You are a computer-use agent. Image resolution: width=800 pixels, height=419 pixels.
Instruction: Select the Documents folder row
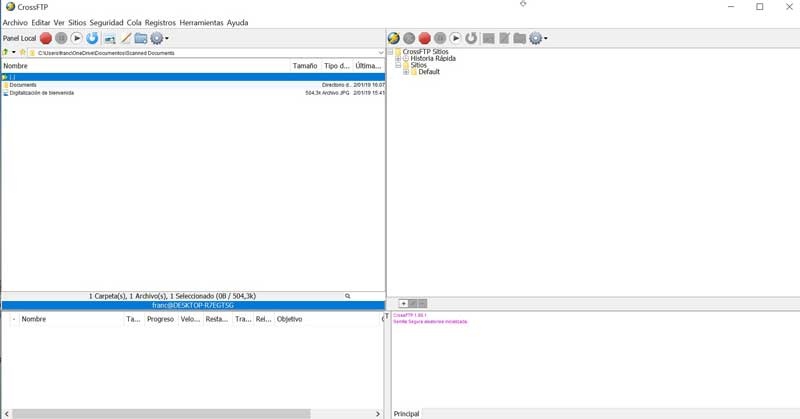pos(193,85)
